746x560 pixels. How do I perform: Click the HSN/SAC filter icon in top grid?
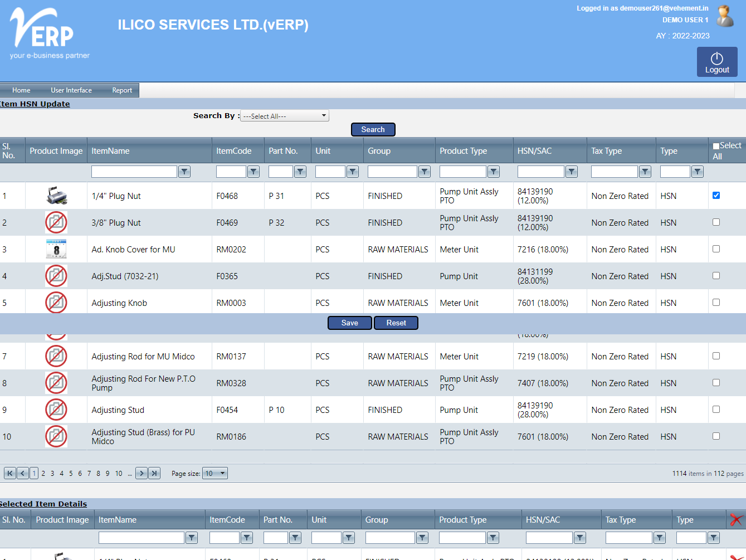pos(572,172)
